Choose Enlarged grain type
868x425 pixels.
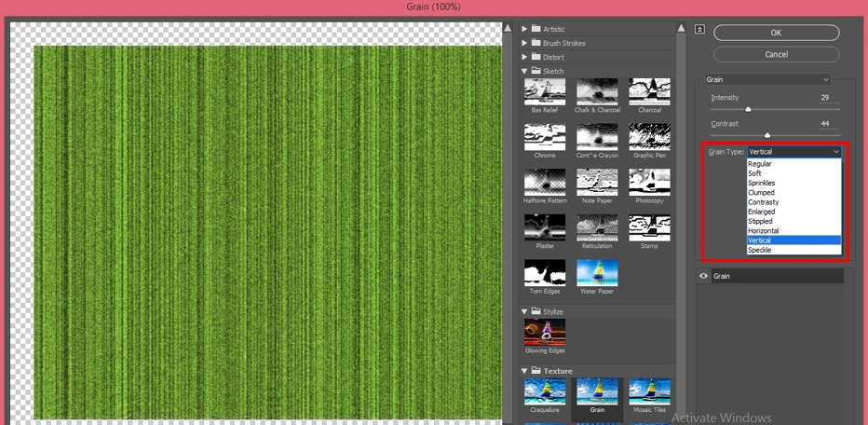point(793,212)
